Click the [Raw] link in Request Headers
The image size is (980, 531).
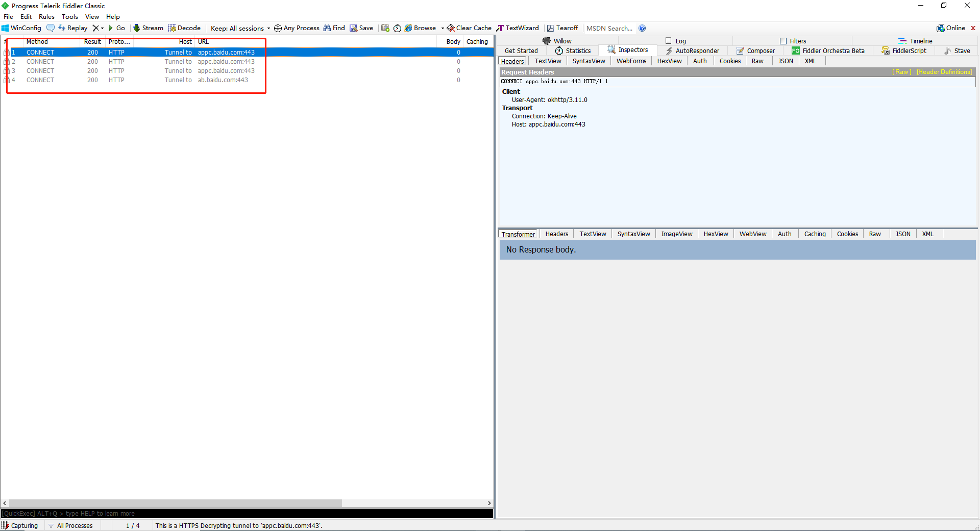(901, 72)
